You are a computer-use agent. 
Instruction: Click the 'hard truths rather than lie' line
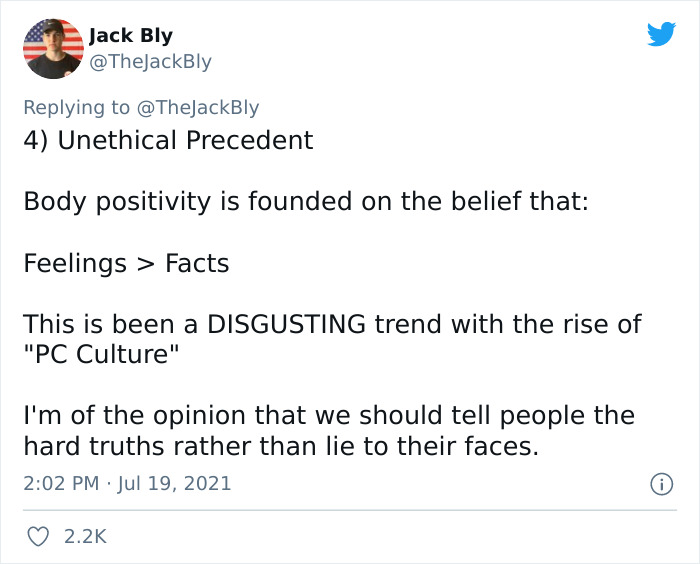point(281,447)
